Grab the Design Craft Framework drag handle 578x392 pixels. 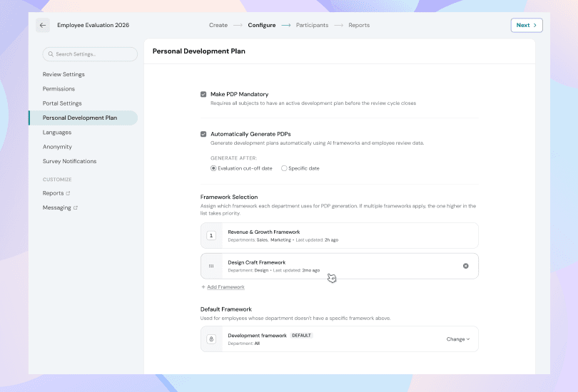(211, 266)
